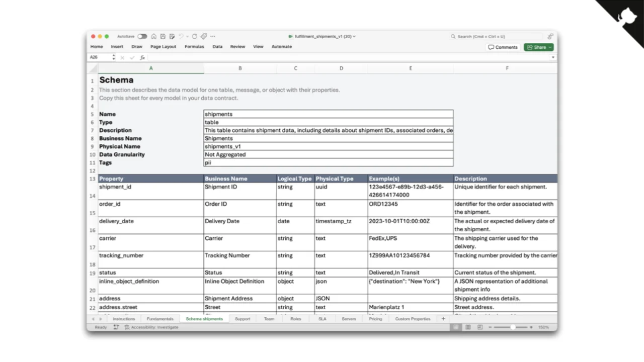644x362 pixels.
Task: Click the 'Logical Type' header cell
Action: coord(295,178)
